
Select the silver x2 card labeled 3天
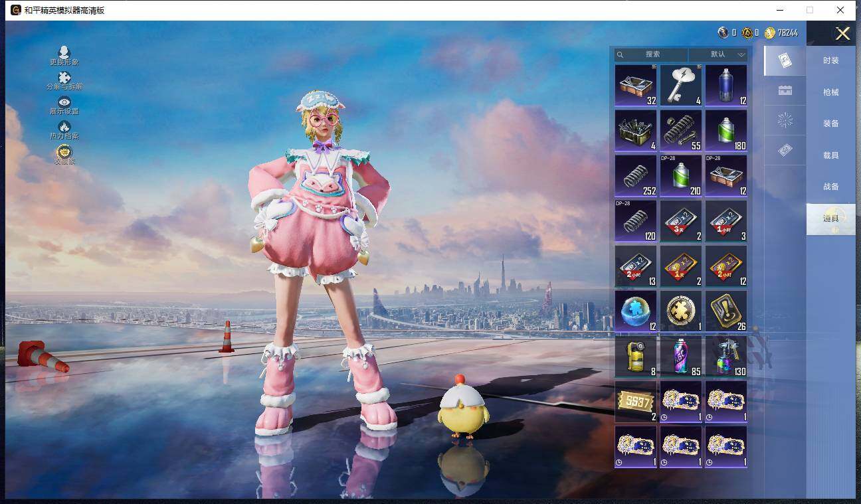(681, 221)
